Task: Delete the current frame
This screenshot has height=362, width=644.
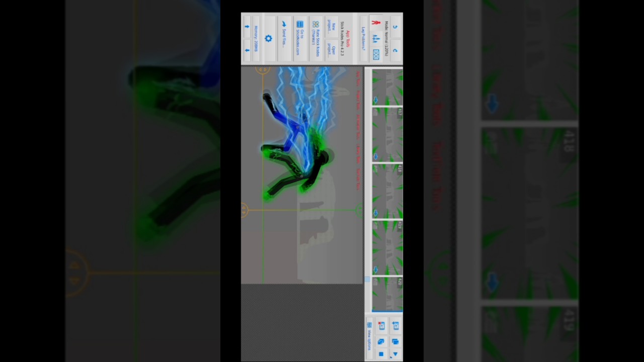Action: point(381,326)
